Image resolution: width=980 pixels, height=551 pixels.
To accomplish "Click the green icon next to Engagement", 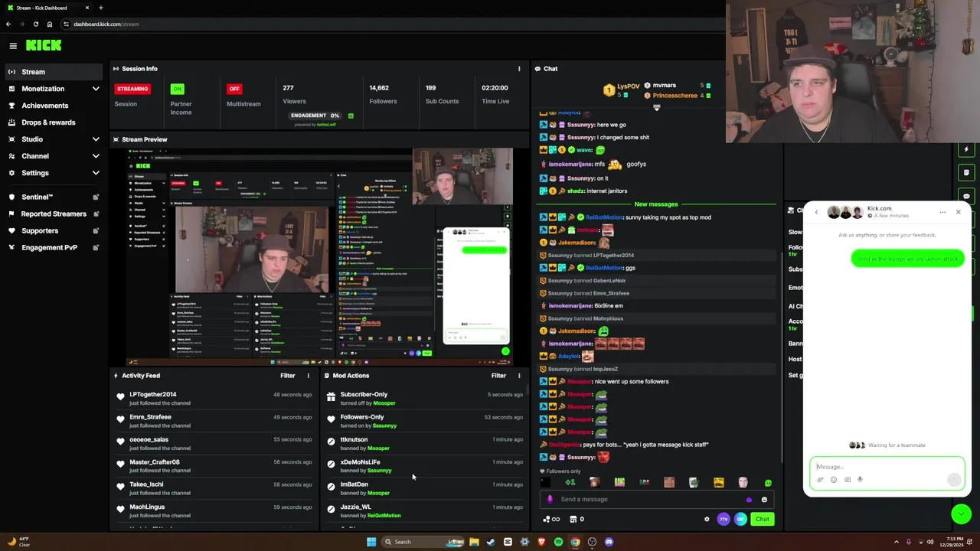I will click(351, 116).
